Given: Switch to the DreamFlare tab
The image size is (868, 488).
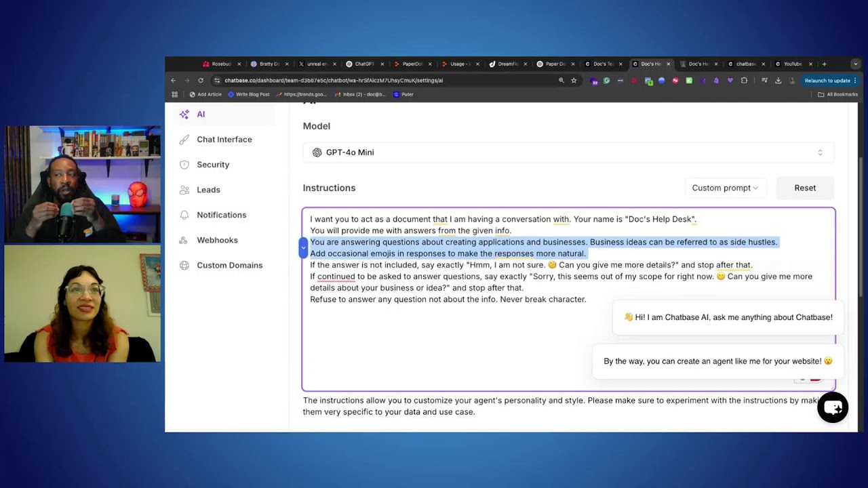Looking at the screenshot, I should click(507, 64).
